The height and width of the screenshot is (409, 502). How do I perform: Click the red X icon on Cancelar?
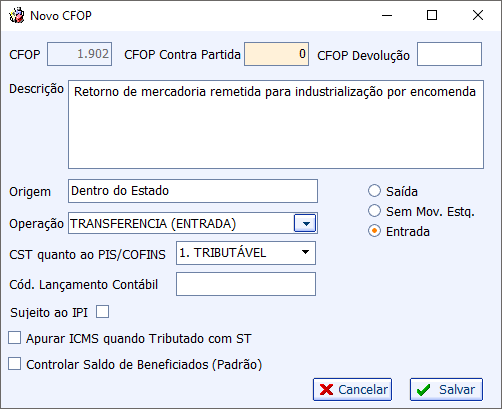pos(326,389)
